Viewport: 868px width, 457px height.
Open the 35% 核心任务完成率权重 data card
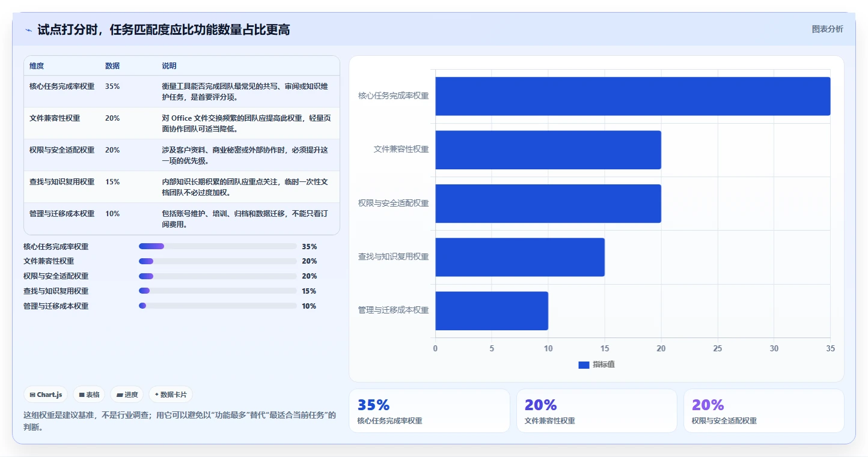click(429, 411)
